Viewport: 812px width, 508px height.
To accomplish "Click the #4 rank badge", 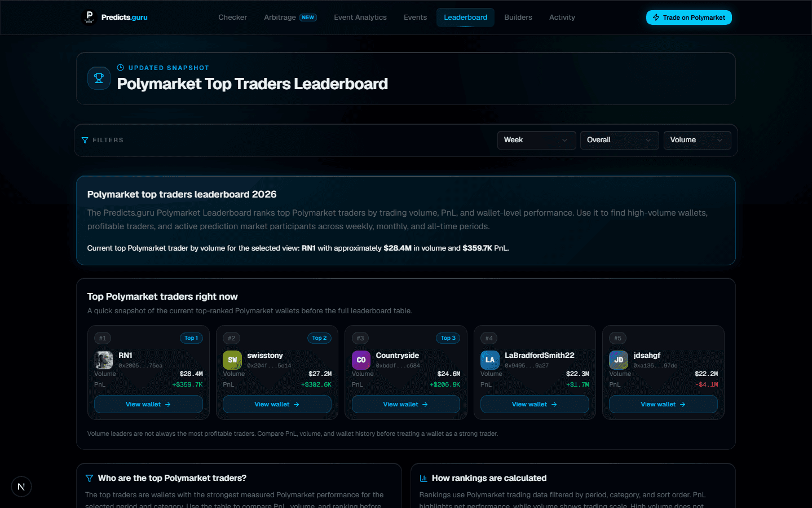I will pos(489,338).
